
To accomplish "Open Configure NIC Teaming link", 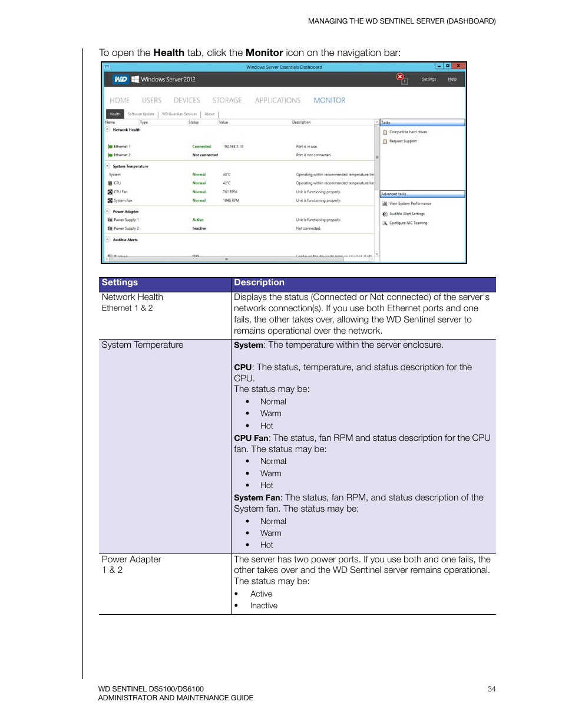I will 408,223.
